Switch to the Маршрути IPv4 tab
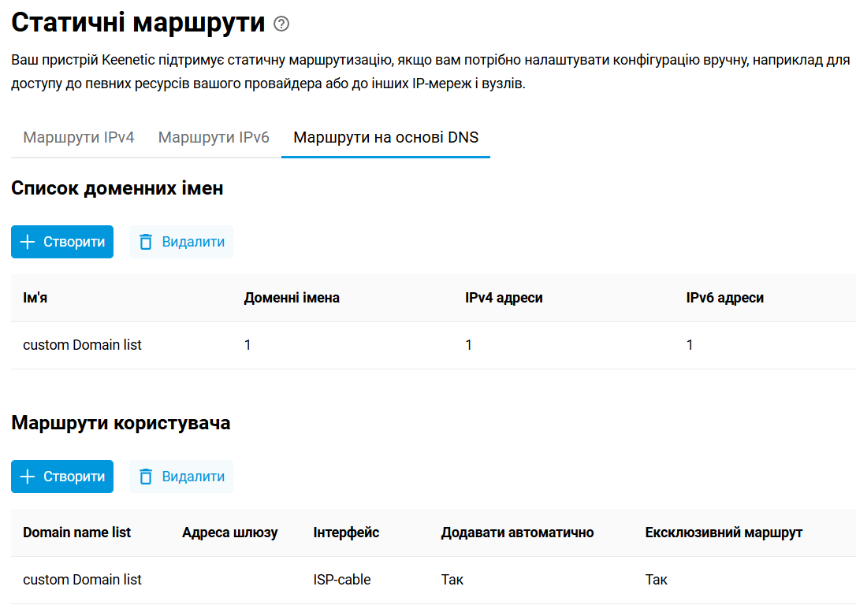The image size is (856, 616). (79, 138)
